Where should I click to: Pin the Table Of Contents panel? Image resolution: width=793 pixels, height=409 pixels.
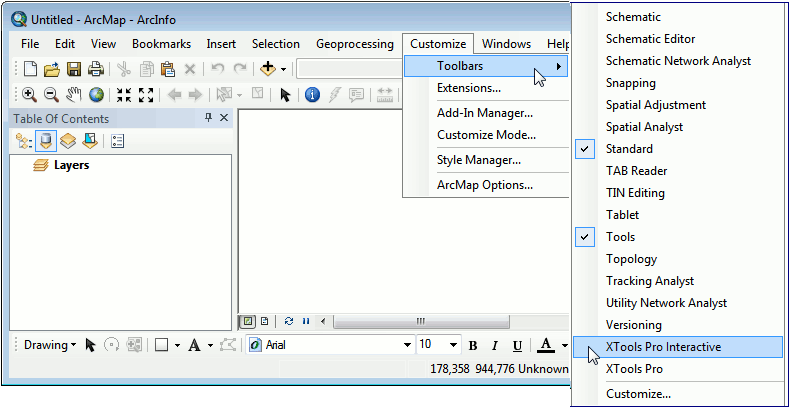[x=208, y=118]
